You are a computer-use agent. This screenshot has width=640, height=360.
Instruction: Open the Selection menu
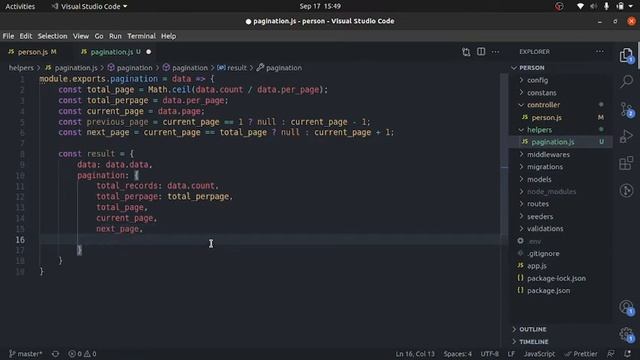pyautogui.click(x=53, y=36)
